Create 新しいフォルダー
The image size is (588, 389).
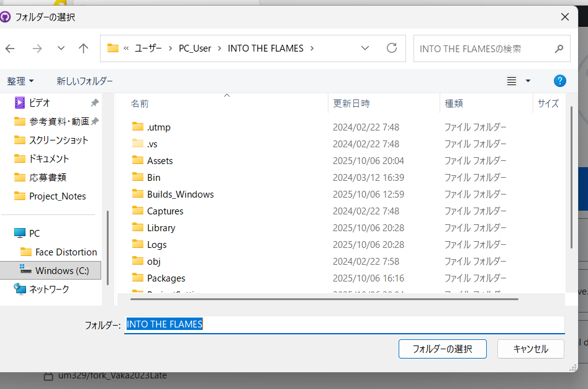[84, 81]
